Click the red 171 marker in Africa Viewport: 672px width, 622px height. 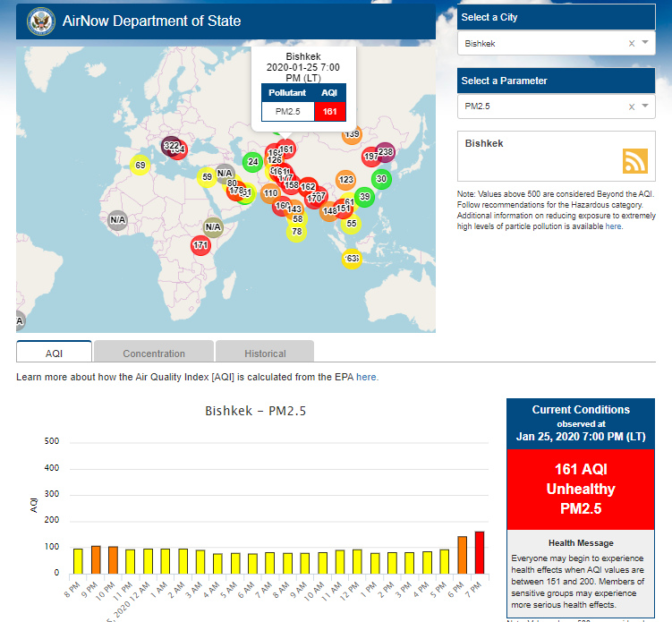pyautogui.click(x=201, y=245)
